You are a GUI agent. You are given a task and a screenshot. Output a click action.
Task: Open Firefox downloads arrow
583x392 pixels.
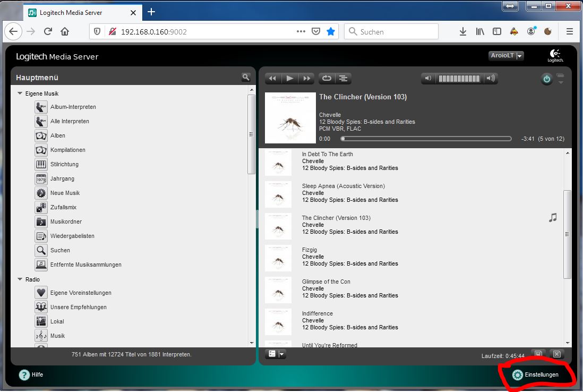click(463, 32)
